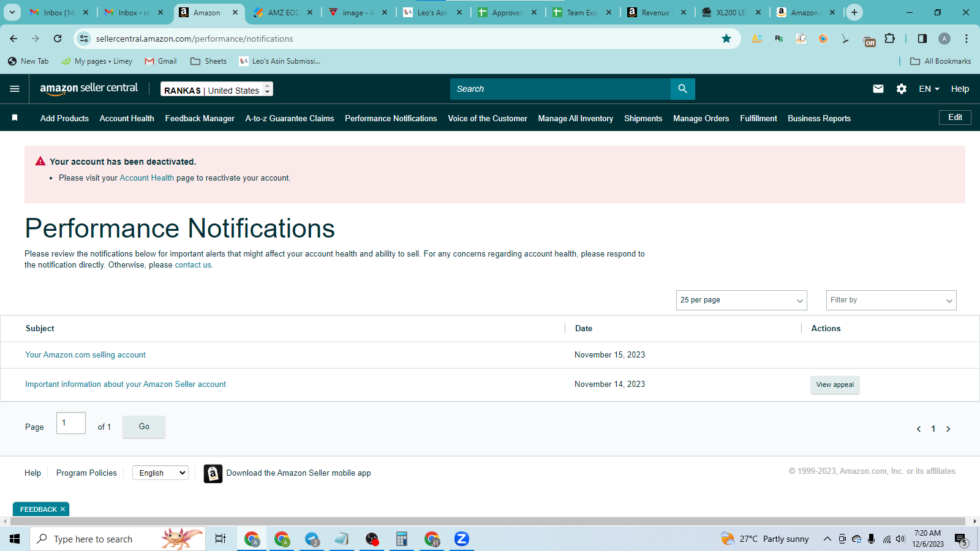The height and width of the screenshot is (551, 980).
Task: Expand the EN language dropdown
Action: tap(929, 89)
